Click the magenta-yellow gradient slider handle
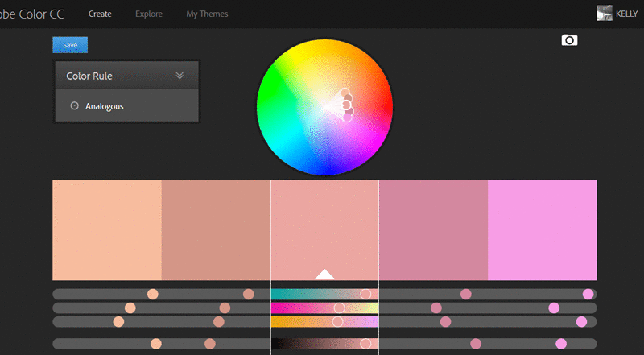644x355 pixels. pyautogui.click(x=339, y=308)
